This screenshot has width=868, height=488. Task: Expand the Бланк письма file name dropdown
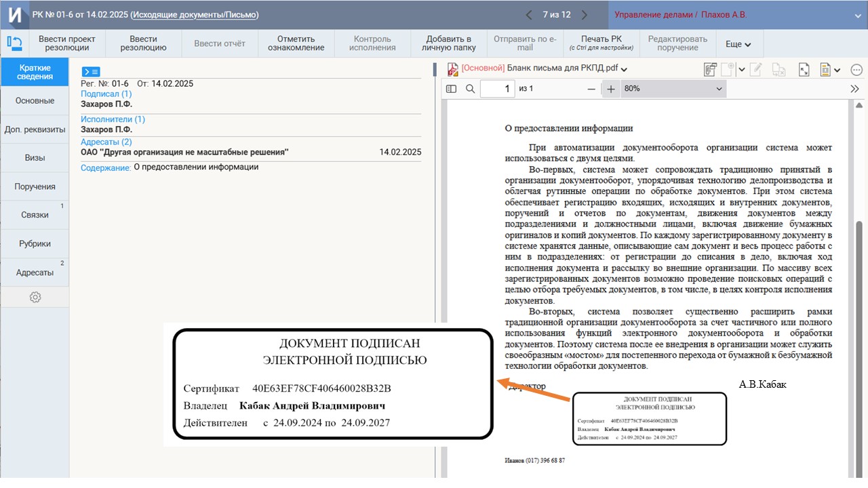coord(624,69)
